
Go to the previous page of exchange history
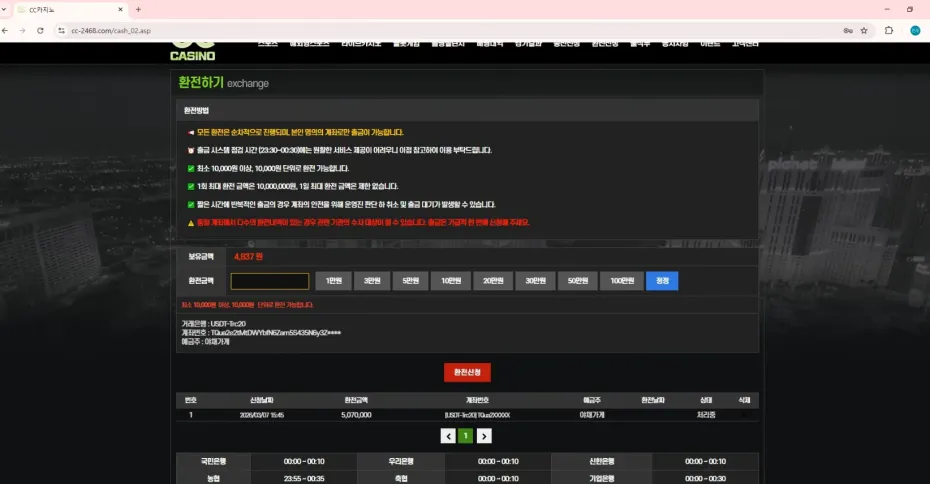[448, 436]
